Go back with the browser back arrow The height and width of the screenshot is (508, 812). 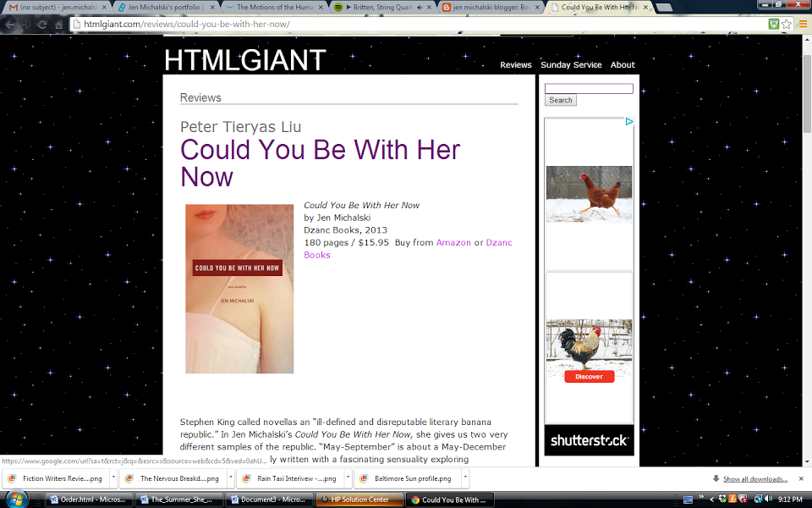coord(10,25)
